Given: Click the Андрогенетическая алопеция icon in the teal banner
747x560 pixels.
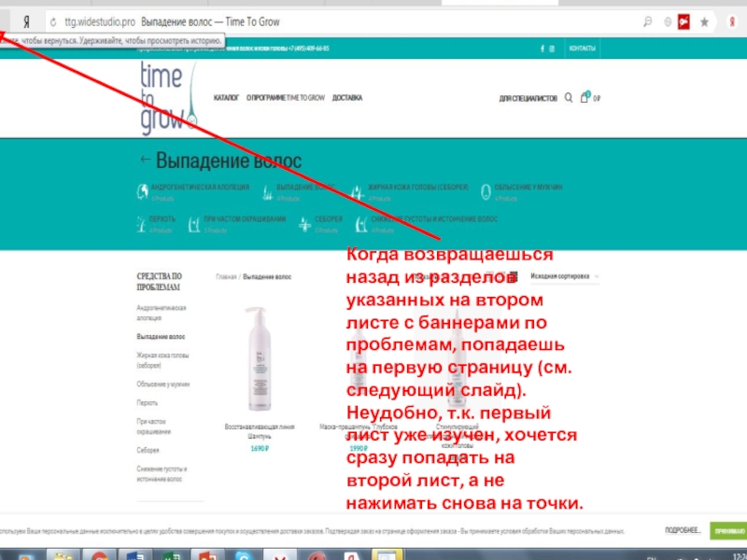Looking at the screenshot, I should click(x=143, y=191).
